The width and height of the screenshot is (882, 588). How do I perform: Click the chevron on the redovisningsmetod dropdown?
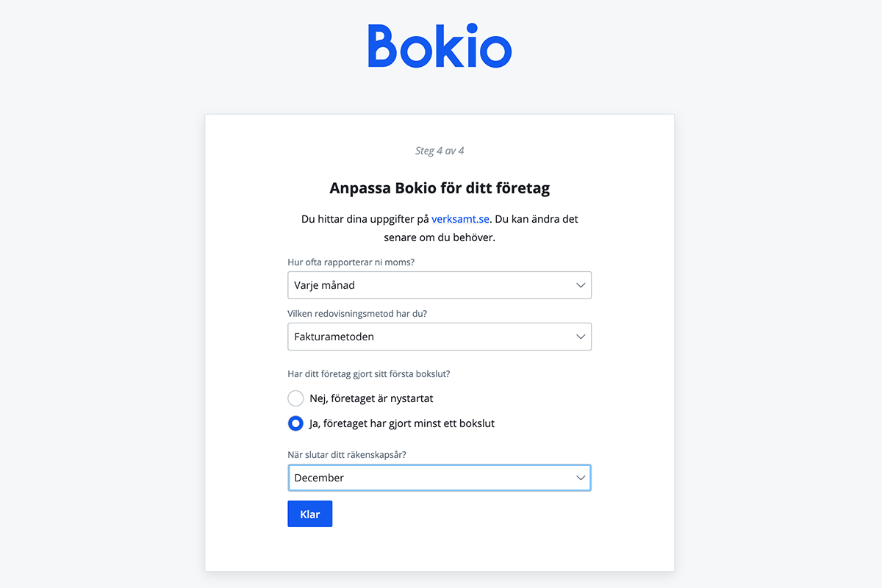click(580, 337)
